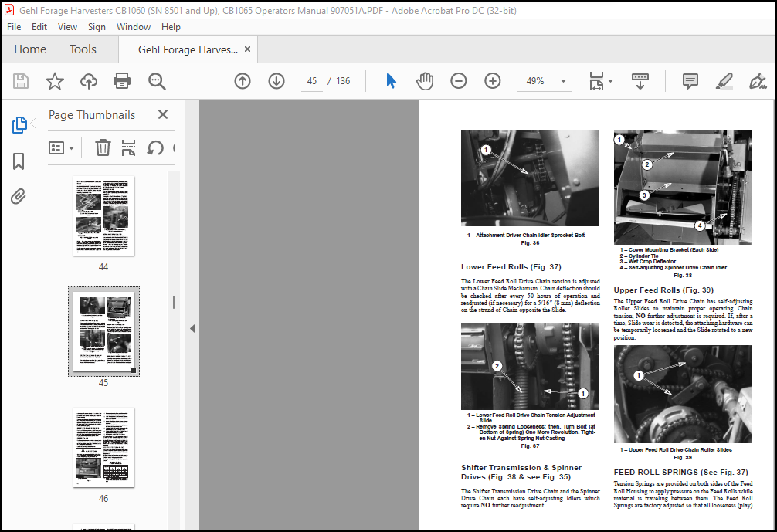The image size is (777, 532).
Task: Open the sign document pen icon
Action: [758, 81]
